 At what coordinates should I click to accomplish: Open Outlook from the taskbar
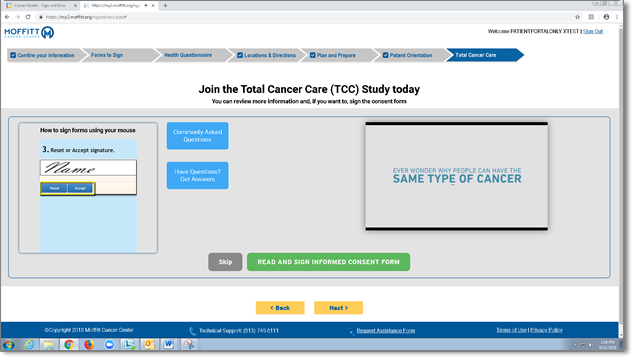tap(149, 344)
